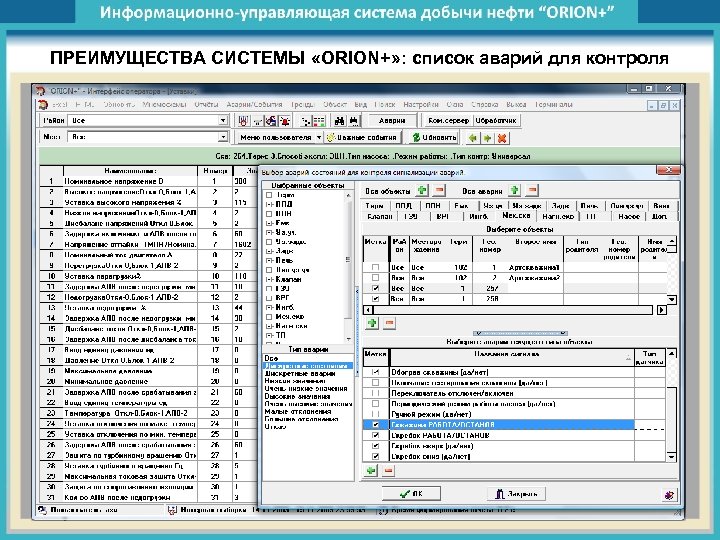Open the Настройки menu
The width and height of the screenshot is (720, 540).
pos(421,105)
